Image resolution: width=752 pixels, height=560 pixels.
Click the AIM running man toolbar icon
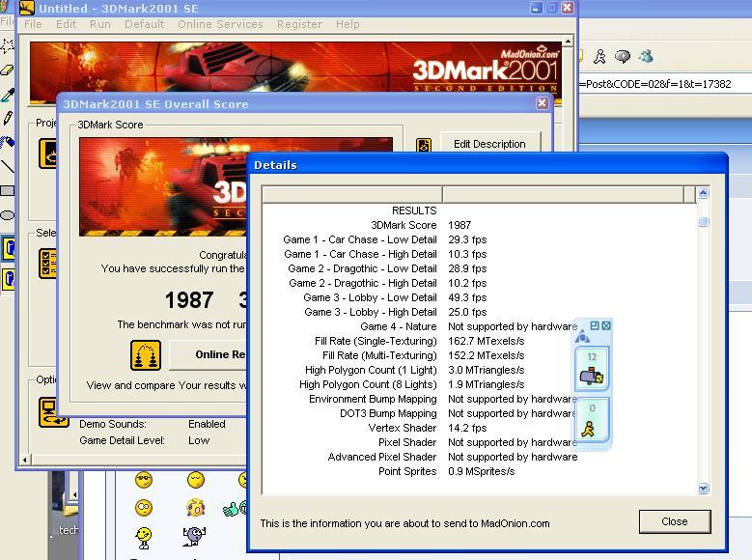tap(599, 57)
